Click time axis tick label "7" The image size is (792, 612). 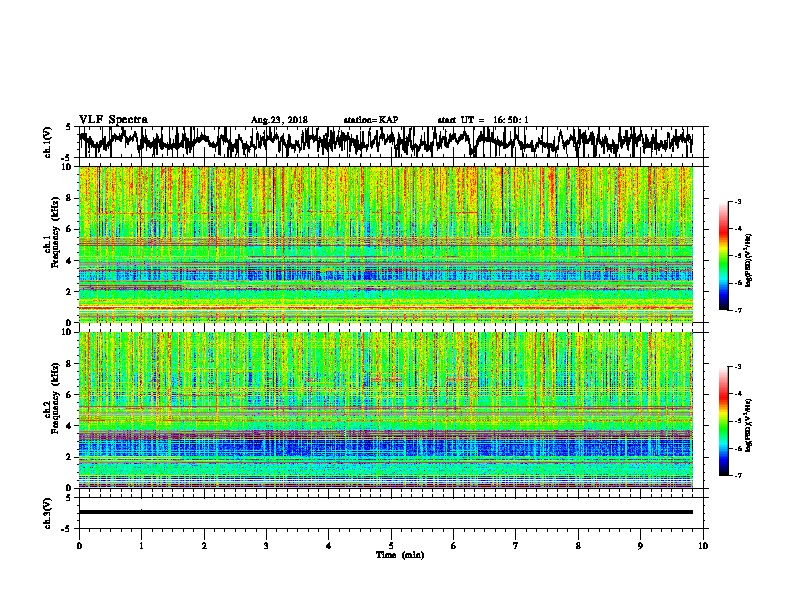click(x=516, y=546)
